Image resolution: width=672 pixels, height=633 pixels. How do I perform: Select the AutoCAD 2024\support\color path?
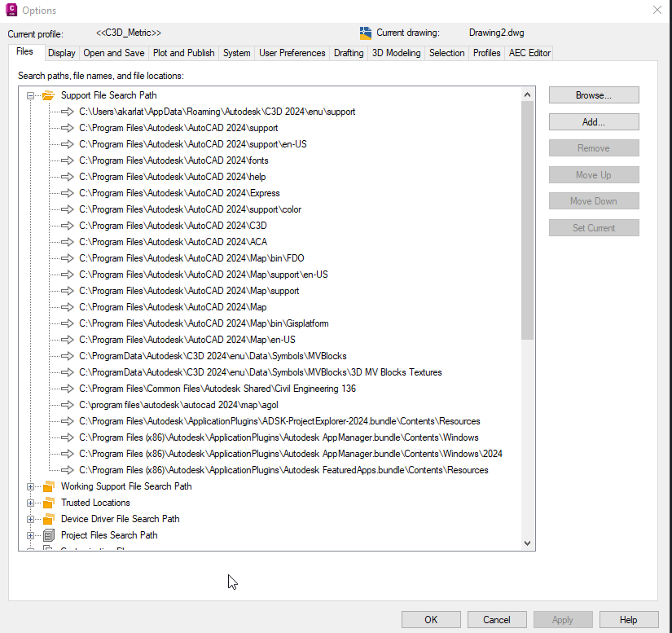click(x=191, y=209)
